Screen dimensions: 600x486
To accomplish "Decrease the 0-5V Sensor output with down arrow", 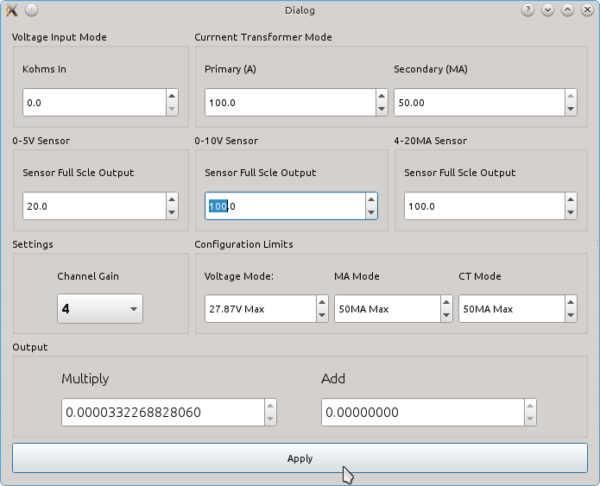I will click(x=171, y=212).
